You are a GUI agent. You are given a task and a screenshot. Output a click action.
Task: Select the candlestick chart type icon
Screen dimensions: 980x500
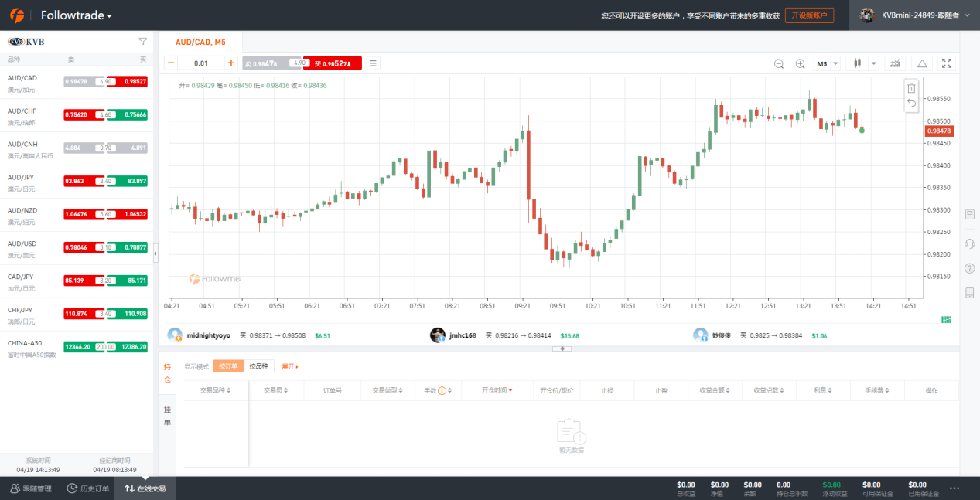tap(857, 63)
